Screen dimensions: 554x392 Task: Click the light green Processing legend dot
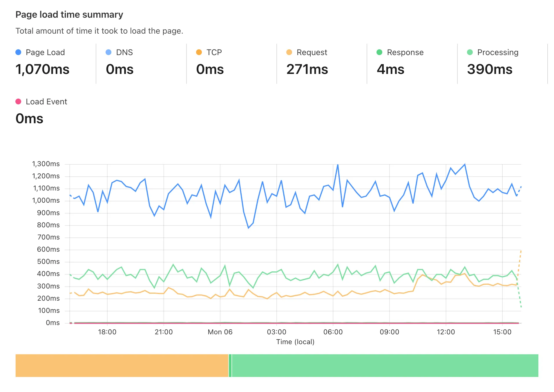click(470, 52)
